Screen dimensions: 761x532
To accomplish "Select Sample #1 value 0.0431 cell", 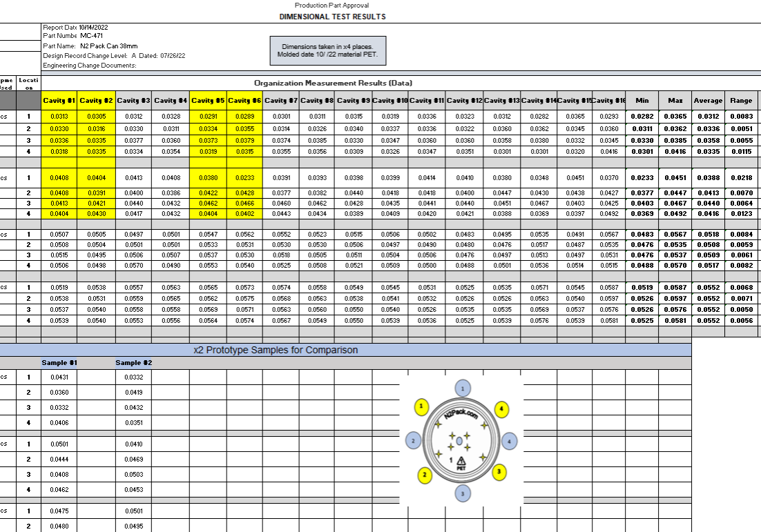I will (59, 377).
